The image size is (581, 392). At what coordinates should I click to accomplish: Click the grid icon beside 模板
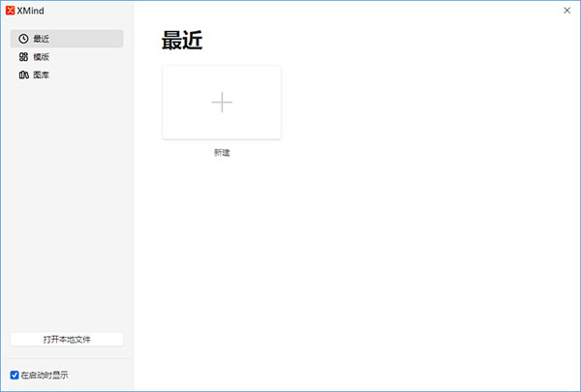point(23,57)
